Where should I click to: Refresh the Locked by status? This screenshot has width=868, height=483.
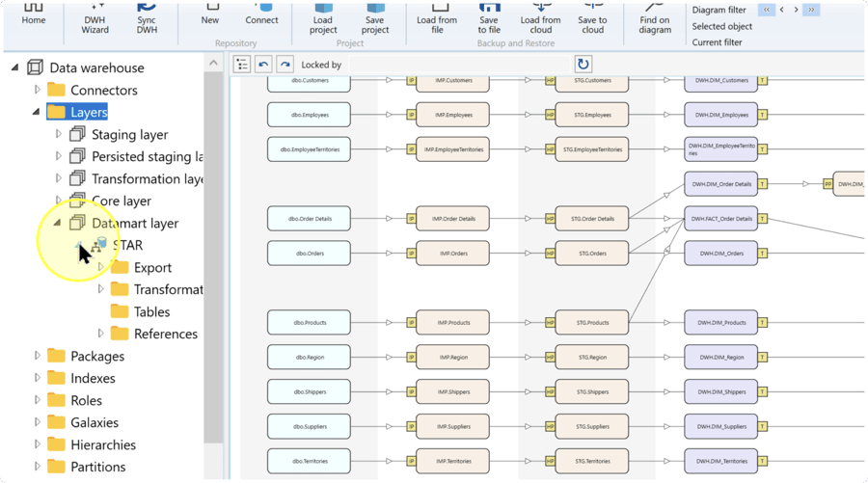coord(583,65)
